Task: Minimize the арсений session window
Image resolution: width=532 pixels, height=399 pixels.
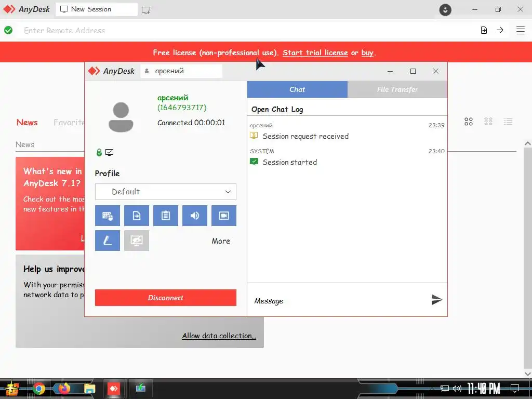Action: point(390,71)
